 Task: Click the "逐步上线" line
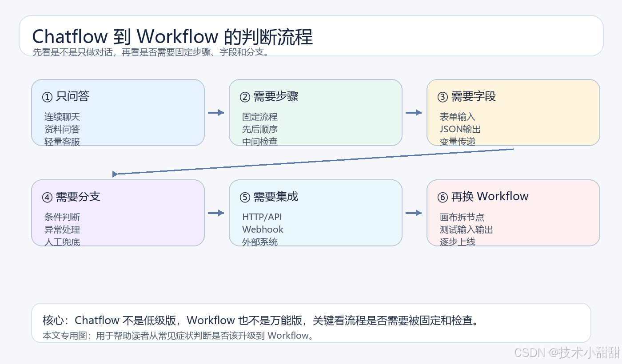point(458,242)
